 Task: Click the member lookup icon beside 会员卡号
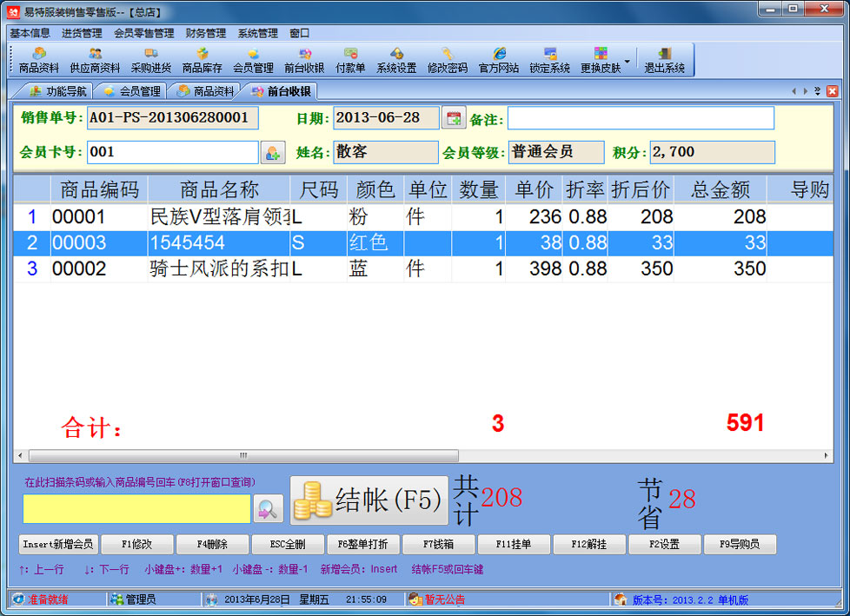click(x=273, y=153)
